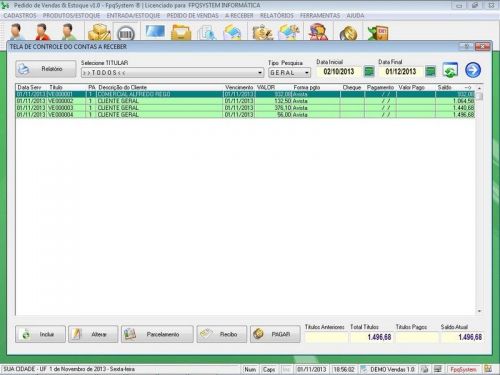The image size is (500, 375).
Task: Click DEMO Vendas 1.0 status bar entry
Action: coord(388,369)
